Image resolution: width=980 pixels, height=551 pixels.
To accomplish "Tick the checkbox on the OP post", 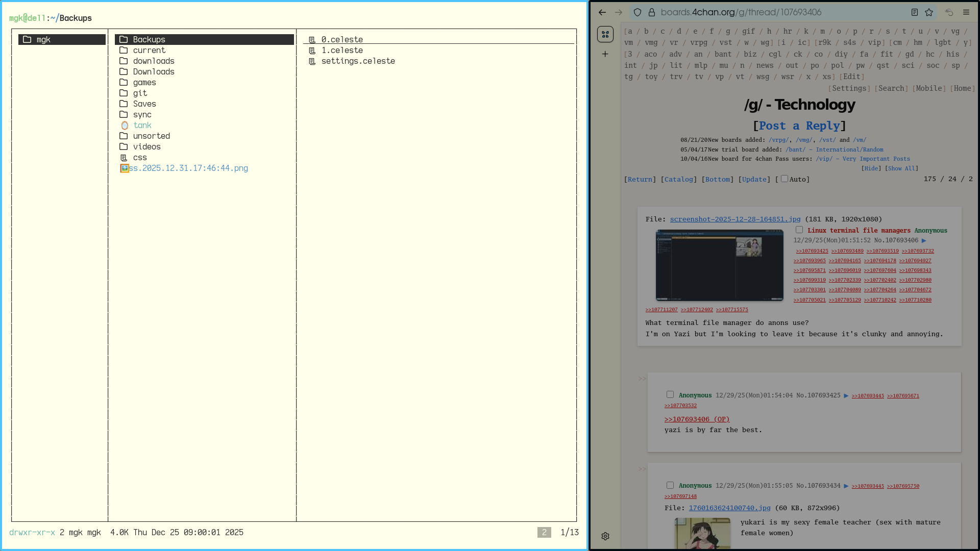I will click(x=799, y=230).
